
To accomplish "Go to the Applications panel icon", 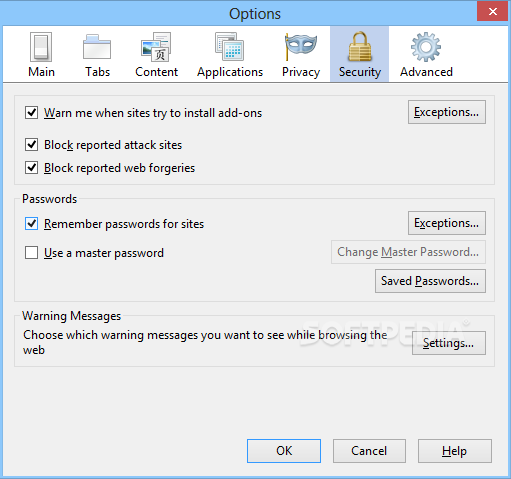I will tap(230, 46).
